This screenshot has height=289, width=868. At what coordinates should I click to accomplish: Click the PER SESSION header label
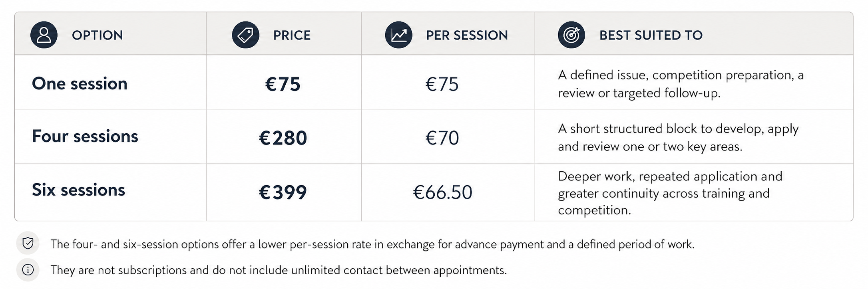point(467,35)
